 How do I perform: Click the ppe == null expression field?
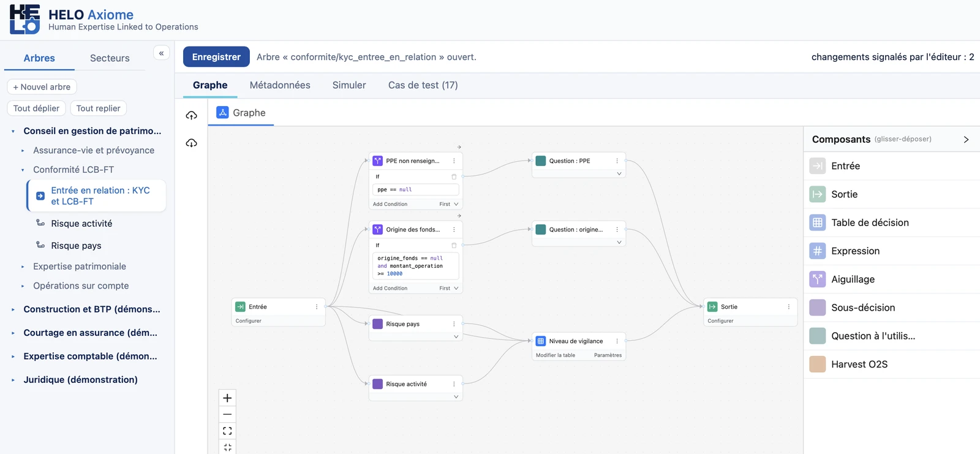416,189
